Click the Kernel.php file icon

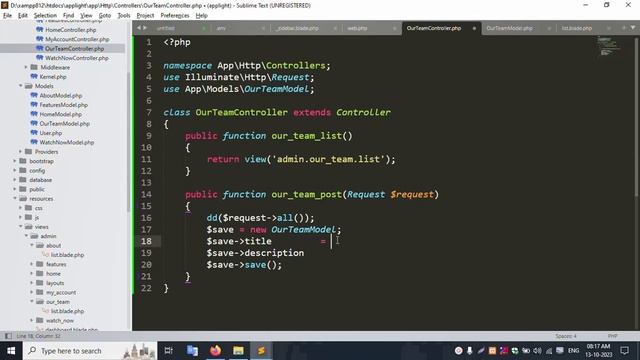(x=34, y=76)
